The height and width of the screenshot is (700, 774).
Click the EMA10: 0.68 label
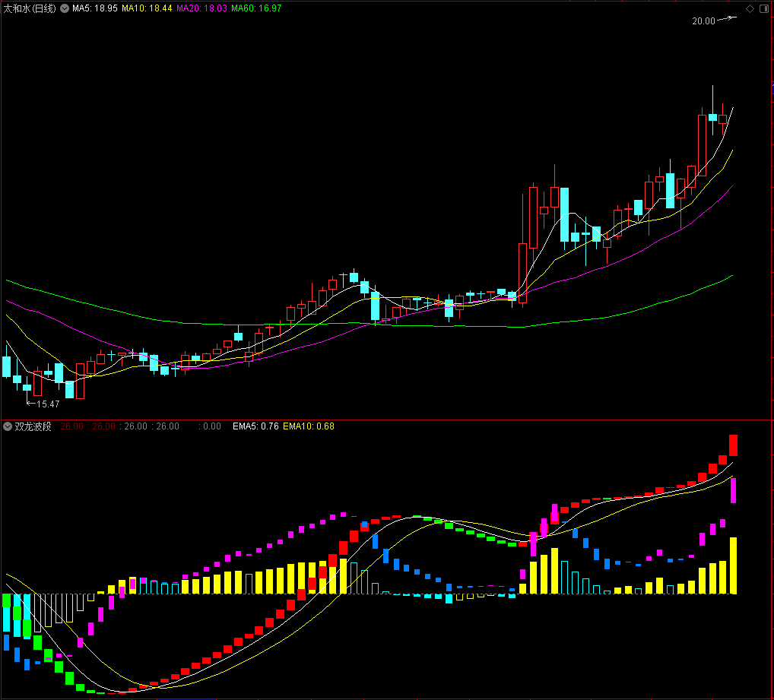309,426
